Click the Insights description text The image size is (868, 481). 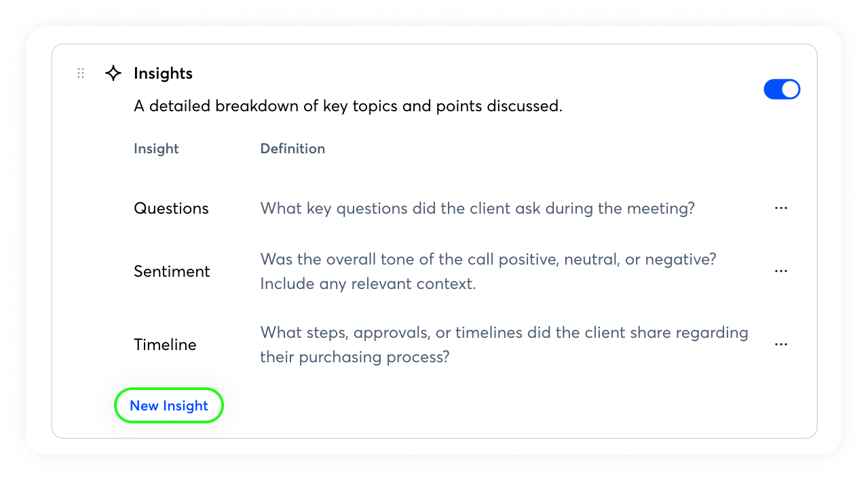point(347,106)
